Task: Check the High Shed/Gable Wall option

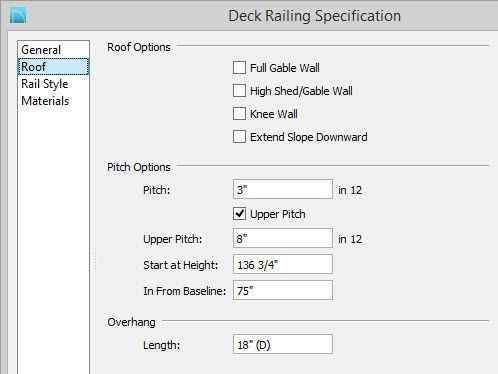Action: [239, 91]
